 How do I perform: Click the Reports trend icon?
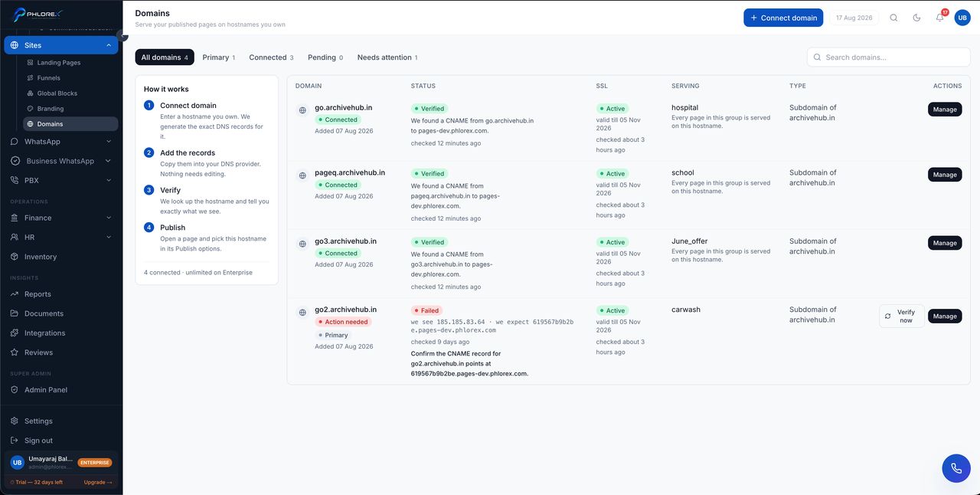click(15, 294)
